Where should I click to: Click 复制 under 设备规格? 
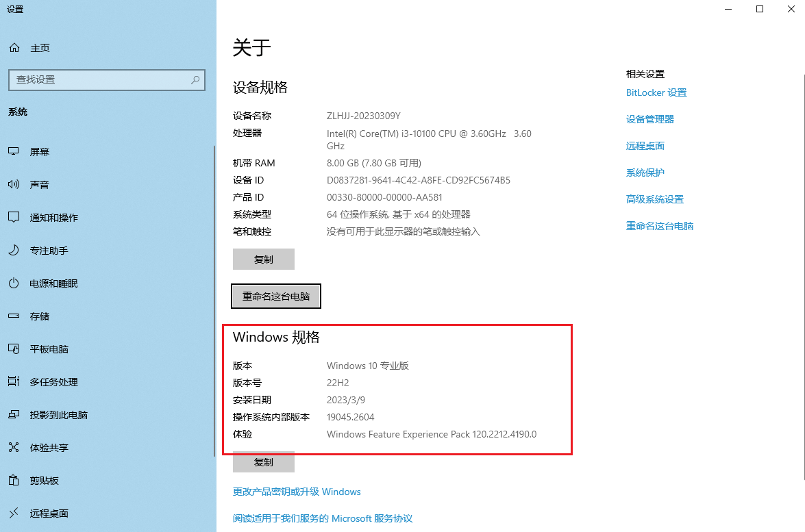264,259
